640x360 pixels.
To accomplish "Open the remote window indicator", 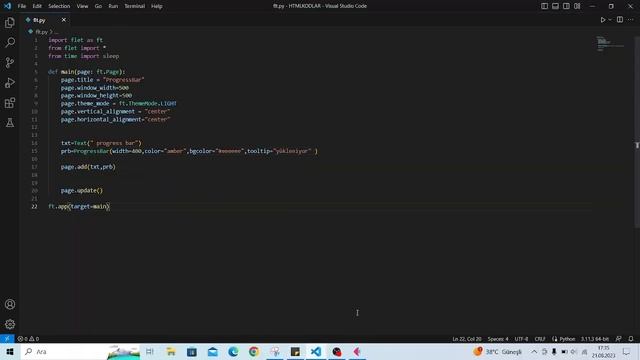I will coord(7,339).
